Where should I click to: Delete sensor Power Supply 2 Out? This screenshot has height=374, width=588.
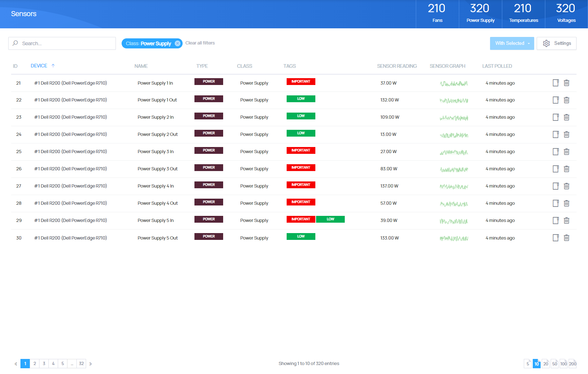pyautogui.click(x=566, y=134)
